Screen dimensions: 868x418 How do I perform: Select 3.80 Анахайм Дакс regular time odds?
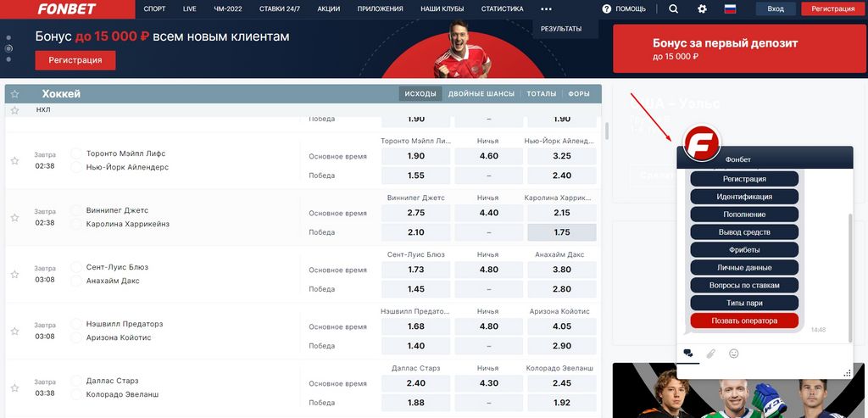coord(562,270)
